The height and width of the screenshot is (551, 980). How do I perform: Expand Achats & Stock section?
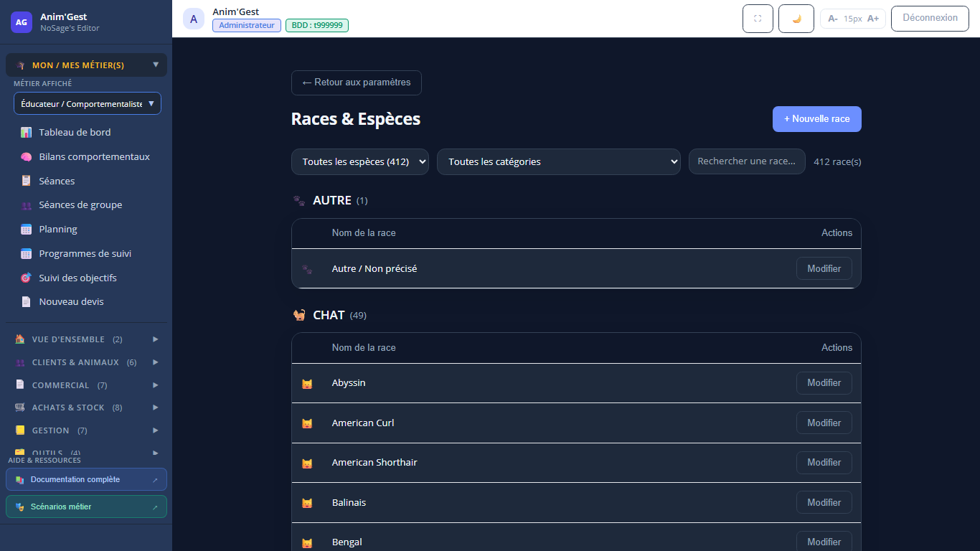(x=86, y=408)
